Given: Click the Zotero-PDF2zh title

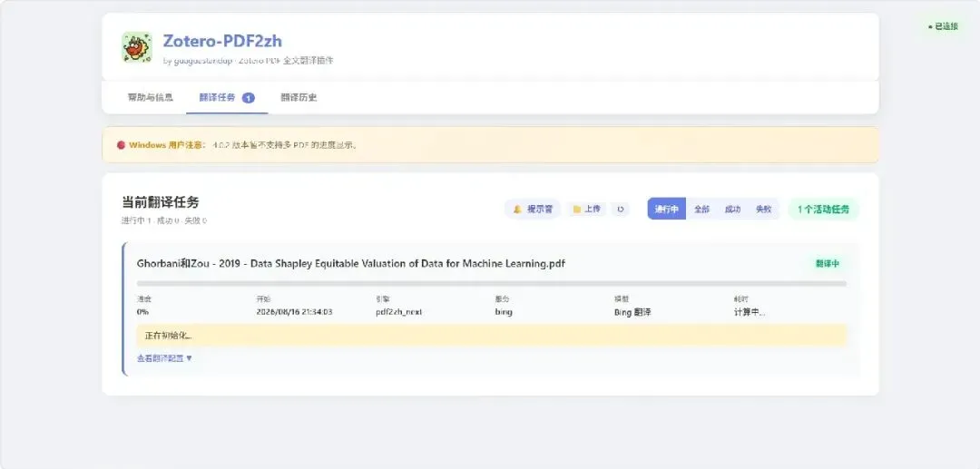Looking at the screenshot, I should click(222, 41).
